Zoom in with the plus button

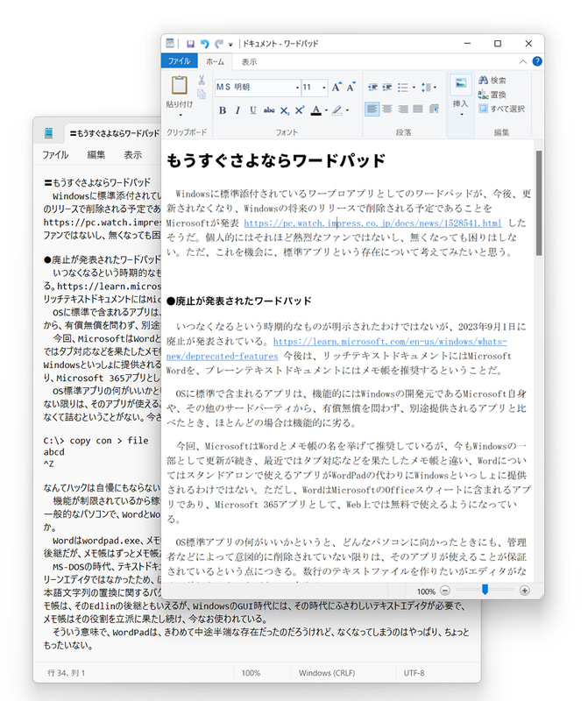[525, 591]
